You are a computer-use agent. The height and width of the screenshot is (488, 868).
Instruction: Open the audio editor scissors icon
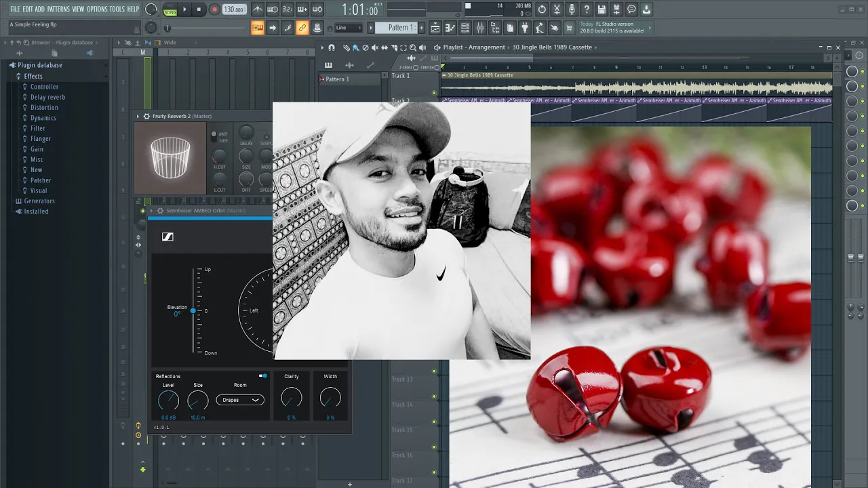557,9
